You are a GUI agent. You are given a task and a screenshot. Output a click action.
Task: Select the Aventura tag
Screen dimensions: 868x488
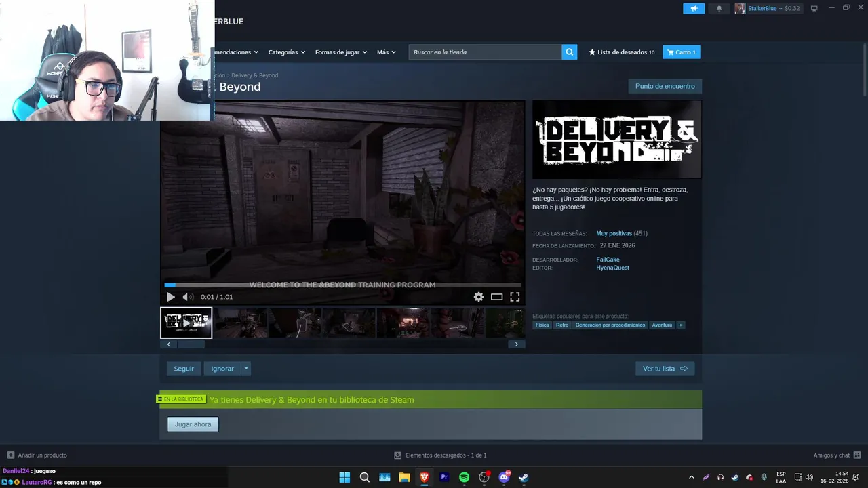click(x=662, y=325)
